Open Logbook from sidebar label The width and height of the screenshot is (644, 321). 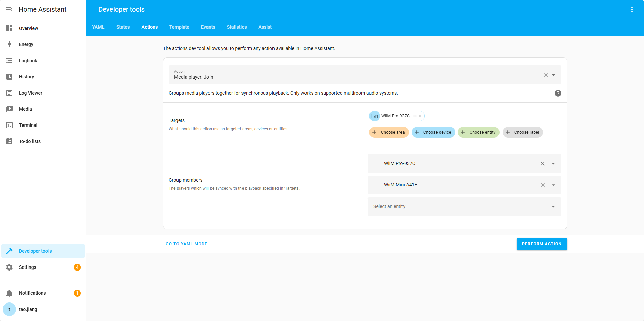[x=28, y=61]
